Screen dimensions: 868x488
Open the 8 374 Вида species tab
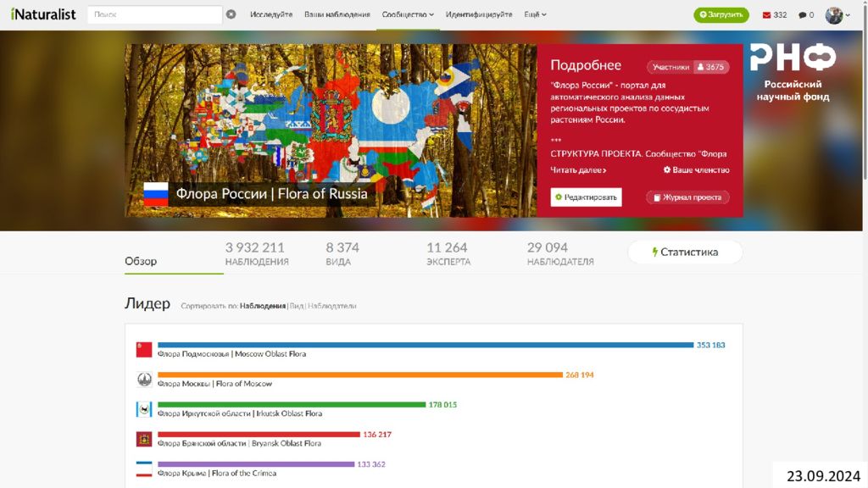click(x=342, y=254)
